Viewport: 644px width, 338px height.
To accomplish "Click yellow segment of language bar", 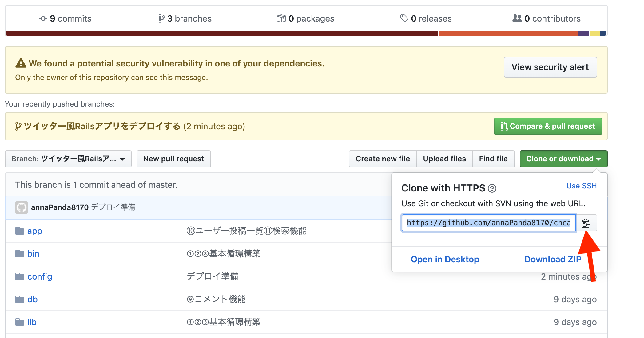I will tap(594, 33).
